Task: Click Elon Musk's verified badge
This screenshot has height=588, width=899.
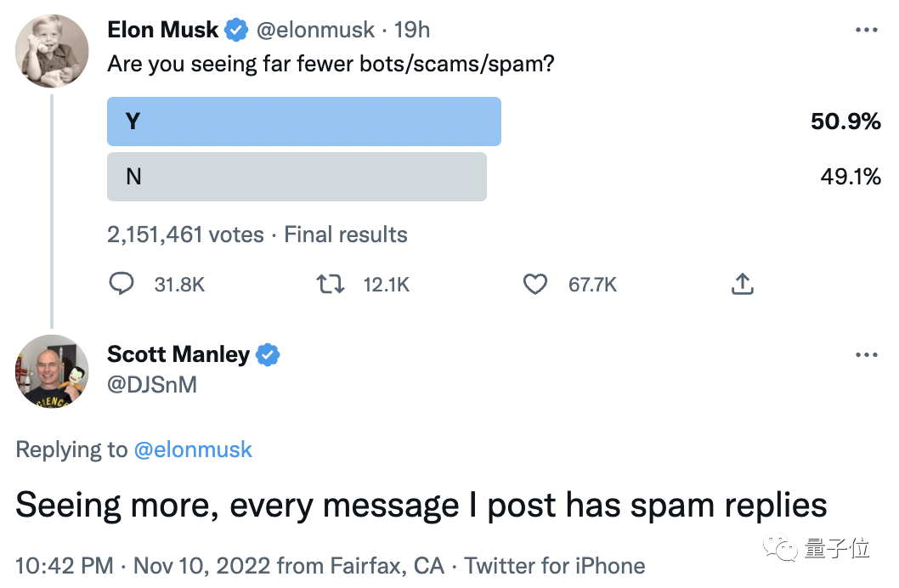Action: tap(235, 31)
